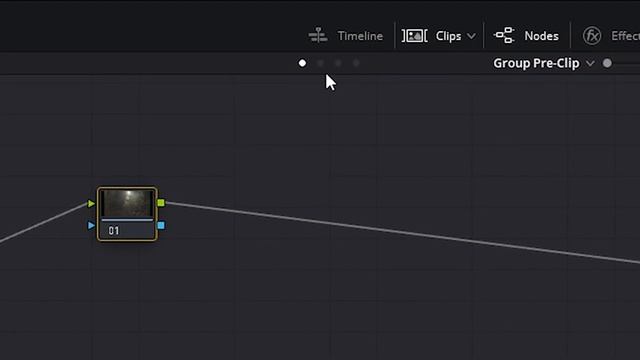Select the first active page dot
Image resolution: width=640 pixels, height=360 pixels.
(x=302, y=63)
